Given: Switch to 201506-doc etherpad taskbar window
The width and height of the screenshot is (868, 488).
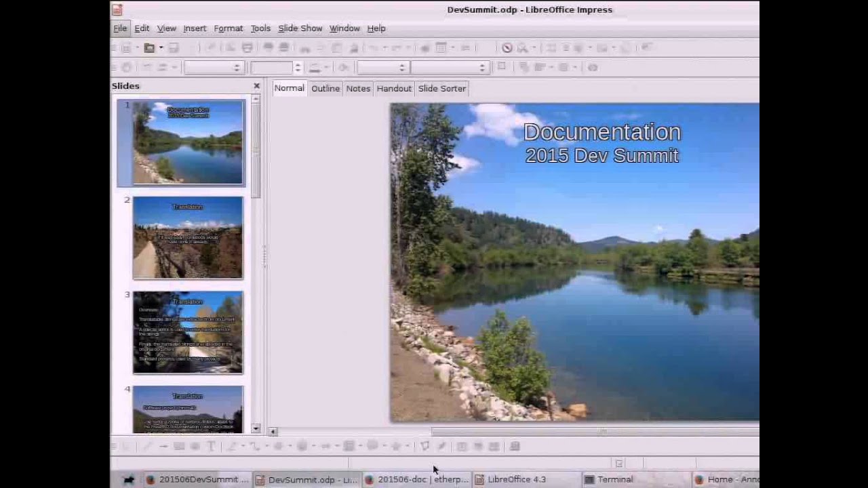Looking at the screenshot, I should (x=416, y=479).
